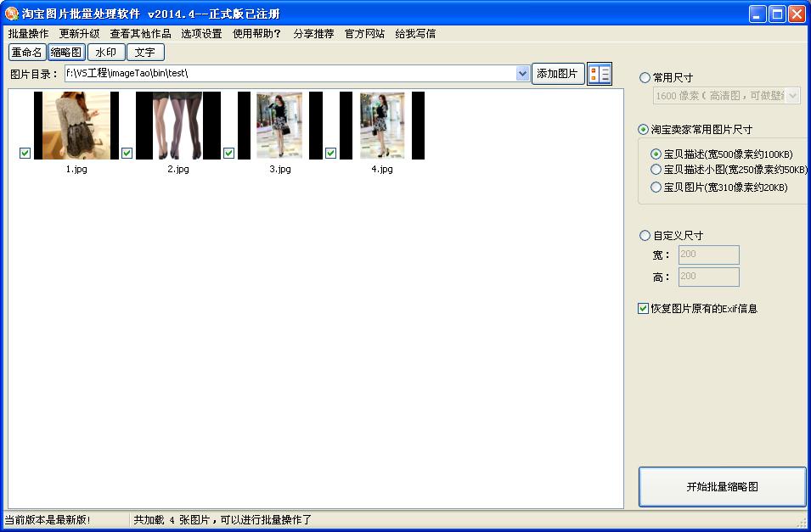This screenshot has width=811, height=532.
Task: Select the 淘宝卖家常用图片尺寸 radio button
Action: pyautogui.click(x=643, y=129)
